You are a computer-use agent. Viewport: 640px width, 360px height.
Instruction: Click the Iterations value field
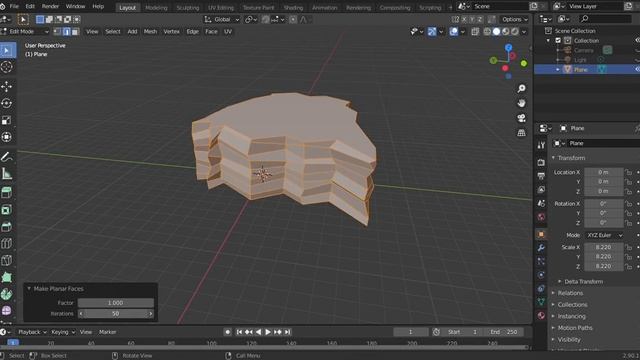click(x=116, y=313)
